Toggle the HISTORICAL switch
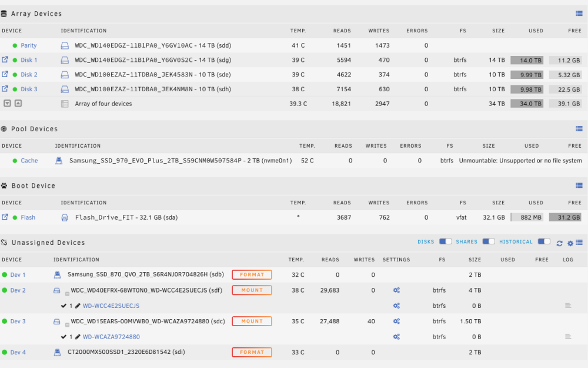The width and height of the screenshot is (588, 368). coord(544,241)
